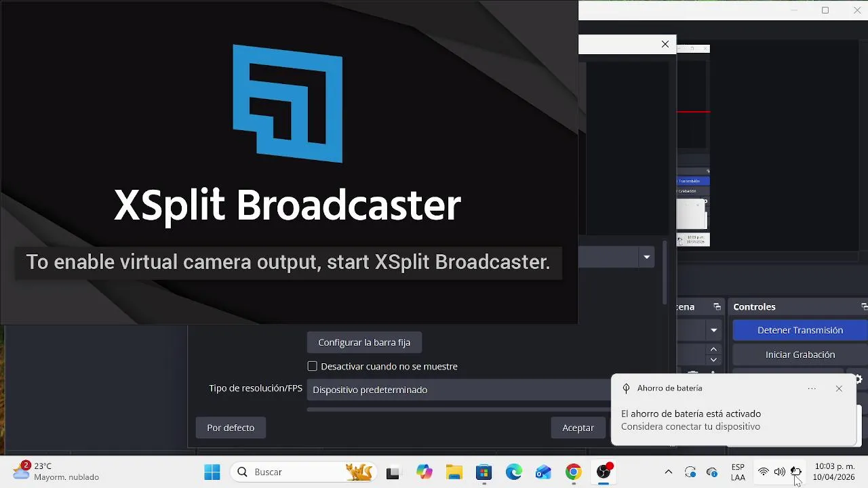Screen dimensions: 868x488
Task: Click the gear settings icon in Controles
Action: click(x=859, y=380)
